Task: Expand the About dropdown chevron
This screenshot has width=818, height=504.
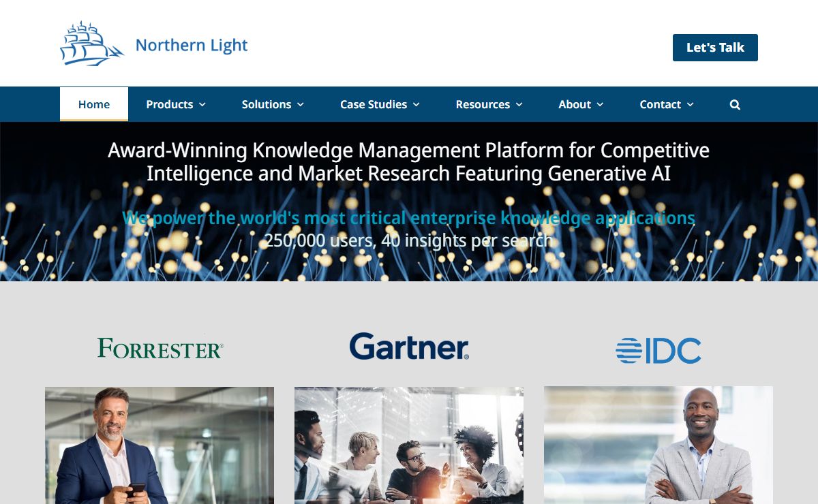Action: (600, 104)
